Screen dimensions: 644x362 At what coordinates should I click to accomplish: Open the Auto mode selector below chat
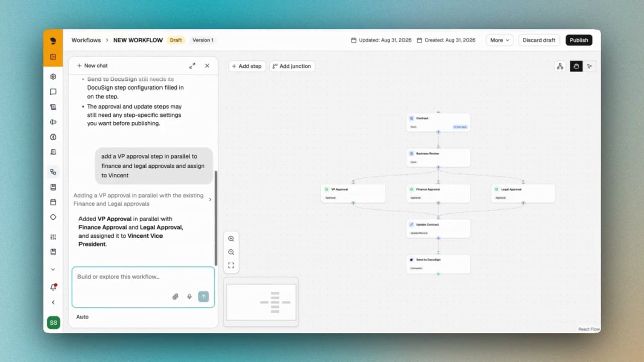83,317
